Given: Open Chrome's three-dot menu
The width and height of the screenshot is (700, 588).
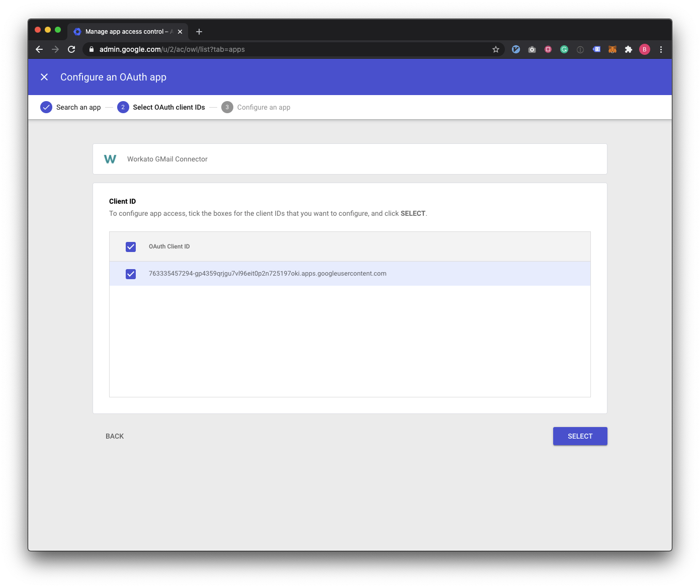Looking at the screenshot, I should [661, 49].
